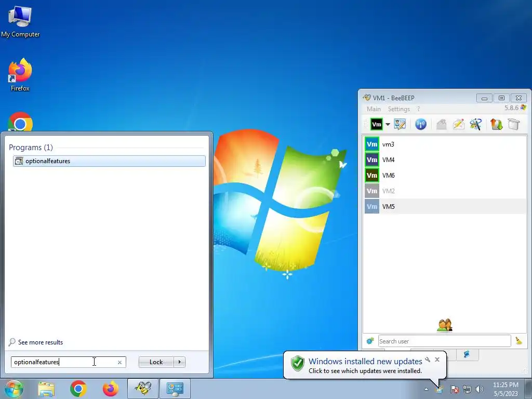Select the Chrome desktop shortcut icon
The width and height of the screenshot is (532, 399).
[x=20, y=122]
